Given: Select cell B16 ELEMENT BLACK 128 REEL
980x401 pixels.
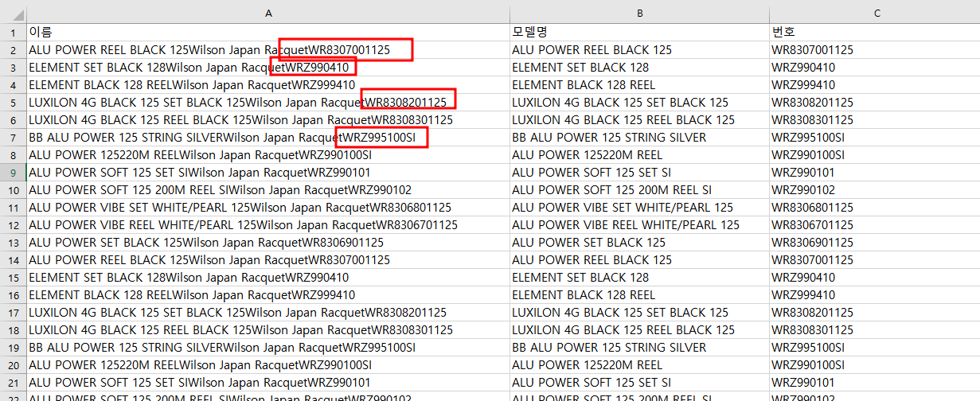Looking at the screenshot, I should (x=639, y=295).
